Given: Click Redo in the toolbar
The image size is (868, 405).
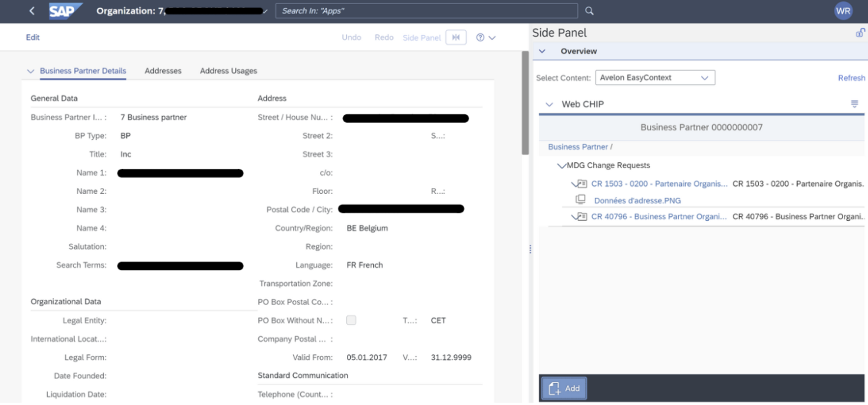Looking at the screenshot, I should click(384, 37).
